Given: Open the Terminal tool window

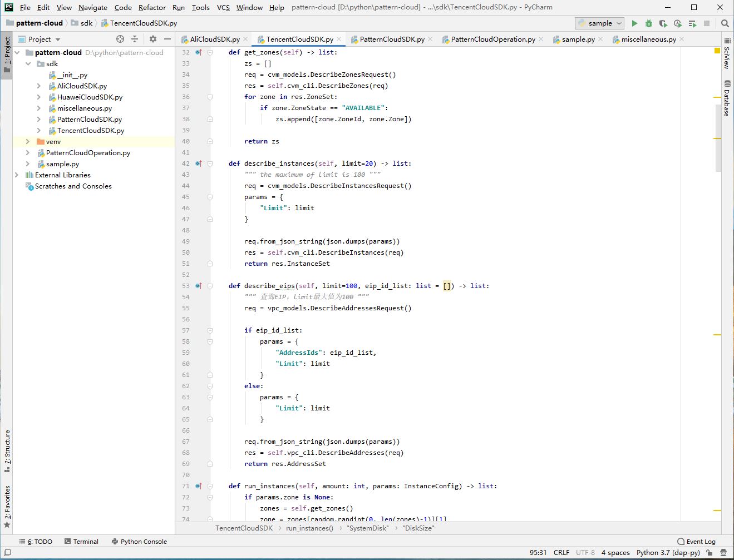Looking at the screenshot, I should pyautogui.click(x=81, y=541).
